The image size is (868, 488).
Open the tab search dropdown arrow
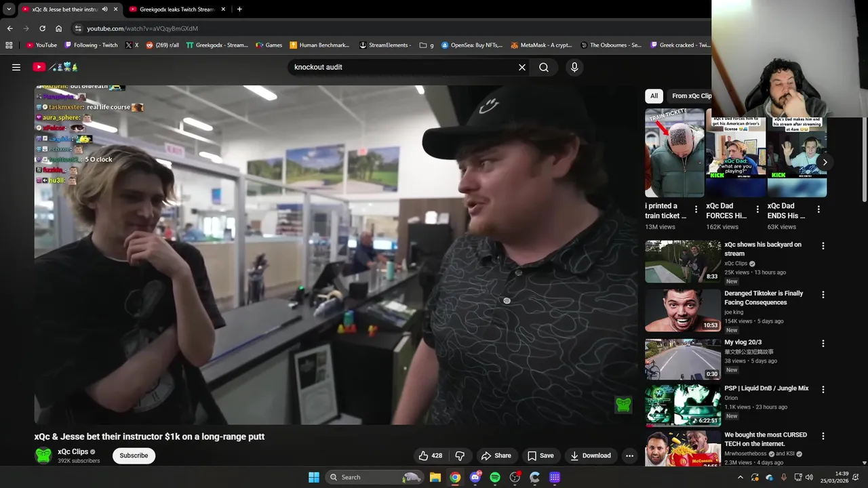click(9, 9)
